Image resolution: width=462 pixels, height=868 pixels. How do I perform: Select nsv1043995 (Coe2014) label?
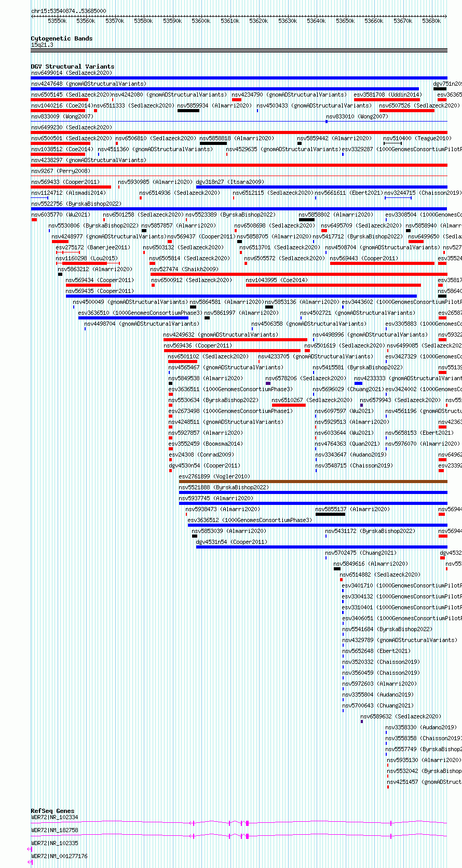tap(277, 280)
